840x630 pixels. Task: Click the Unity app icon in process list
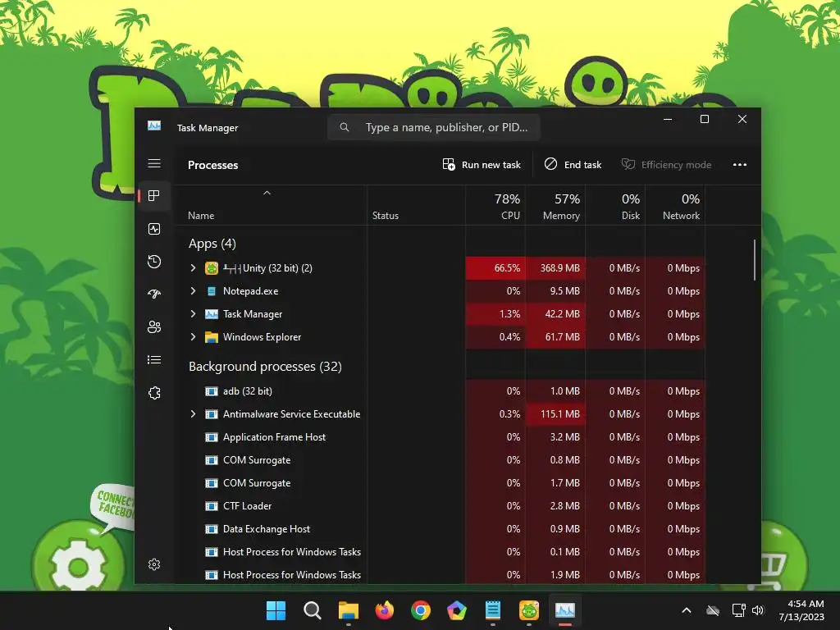(x=212, y=268)
